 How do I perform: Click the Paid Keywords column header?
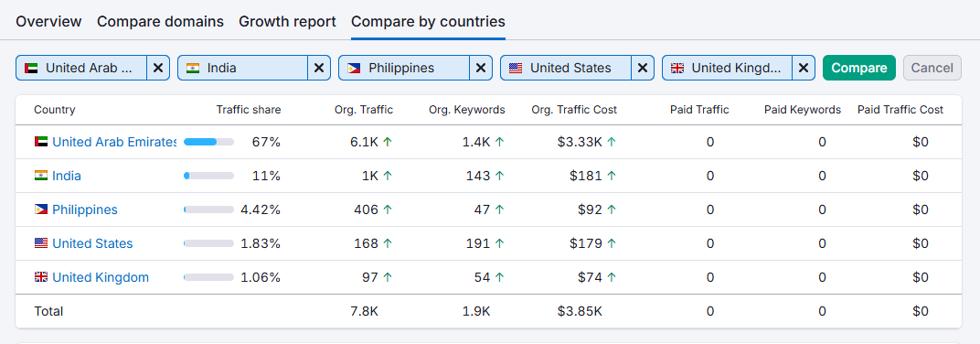tap(803, 110)
